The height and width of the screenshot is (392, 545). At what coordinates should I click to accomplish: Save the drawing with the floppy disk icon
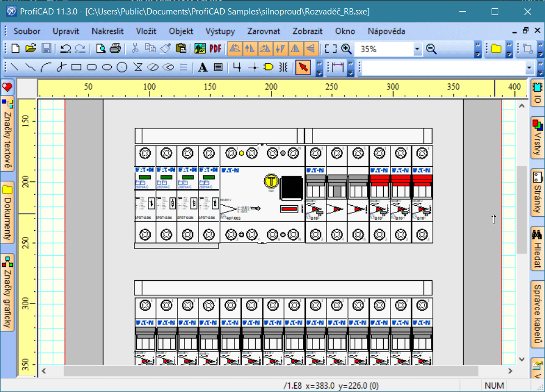tap(46, 48)
